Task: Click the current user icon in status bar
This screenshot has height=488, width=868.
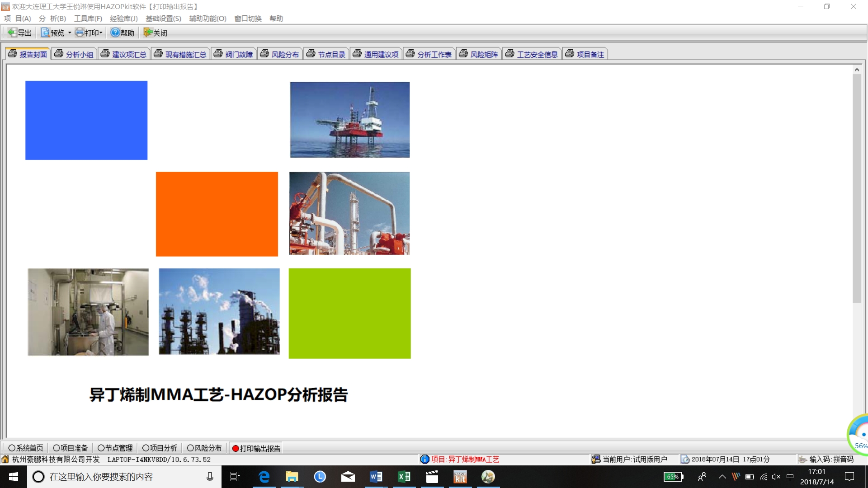Action: [596, 459]
